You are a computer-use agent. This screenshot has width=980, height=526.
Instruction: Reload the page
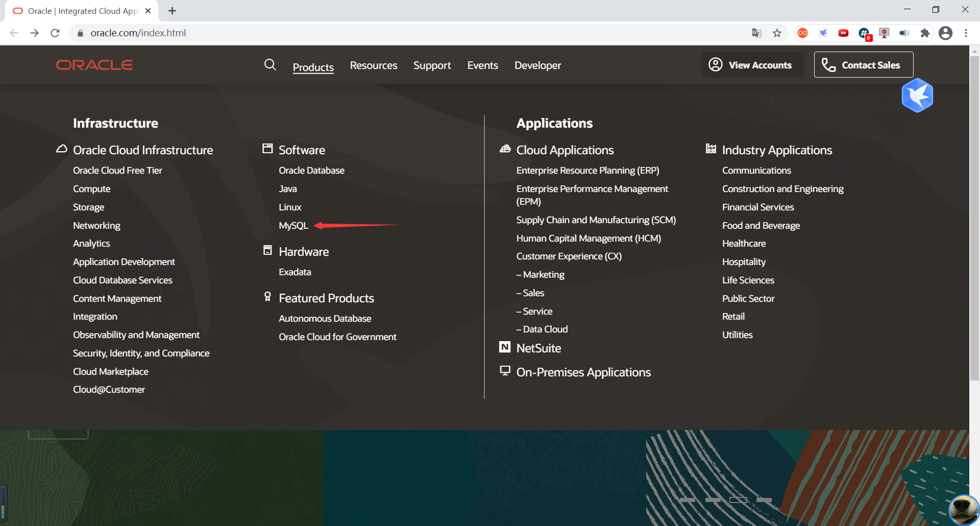coord(55,33)
